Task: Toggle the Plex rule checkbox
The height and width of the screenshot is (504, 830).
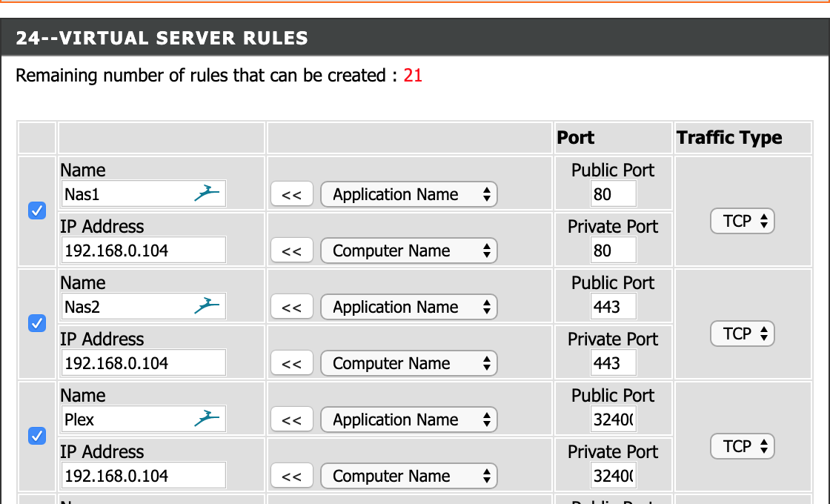Action: click(36, 437)
